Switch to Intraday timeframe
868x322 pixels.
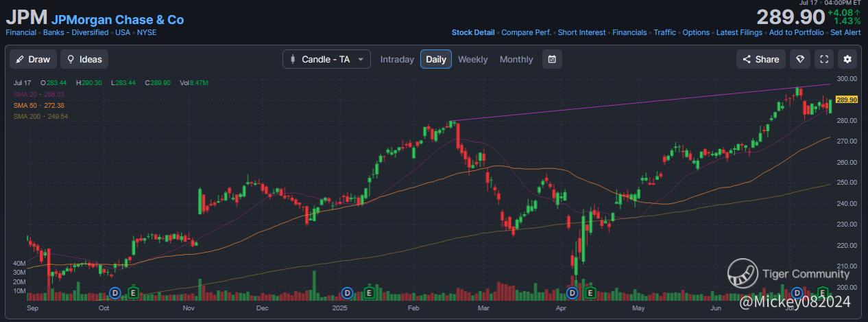coord(397,59)
